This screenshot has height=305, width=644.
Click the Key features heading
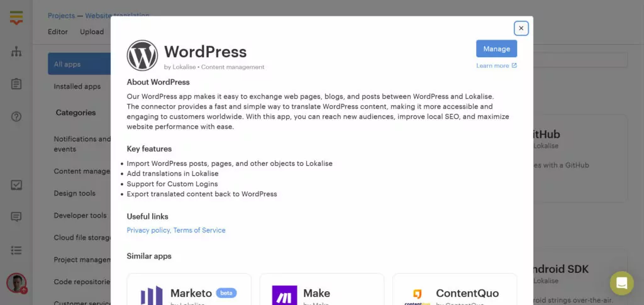point(149,149)
